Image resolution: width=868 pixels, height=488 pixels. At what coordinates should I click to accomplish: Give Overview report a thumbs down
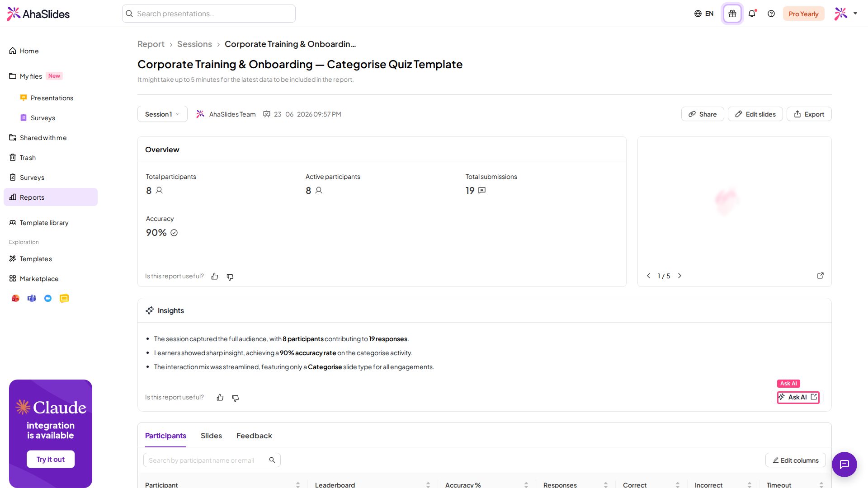(230, 277)
